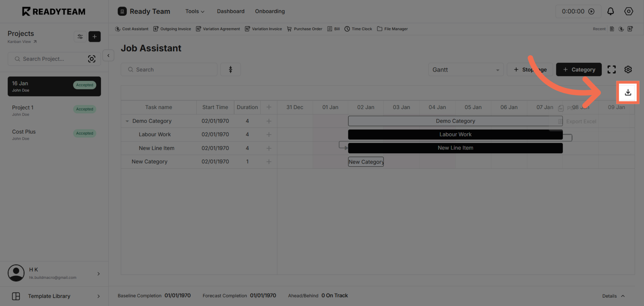Click the task Search input field
The width and height of the screenshot is (644, 306).
(x=169, y=69)
